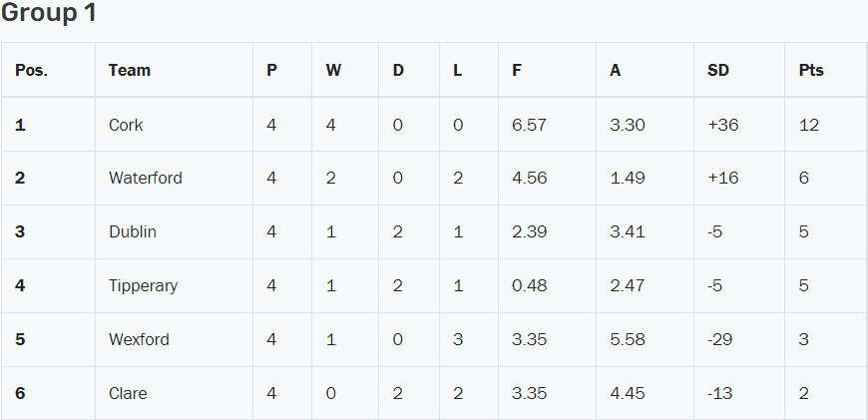868x420 pixels.
Task: Click the Team column header
Action: tap(130, 70)
